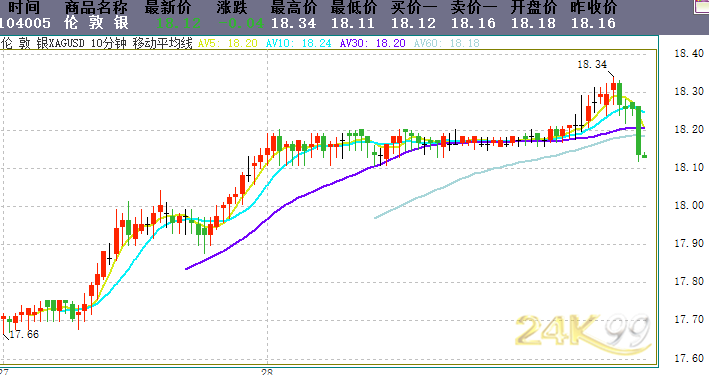Click the 17.66 low annotation on the chart
Screen dimensions: 709x375
pos(24,334)
